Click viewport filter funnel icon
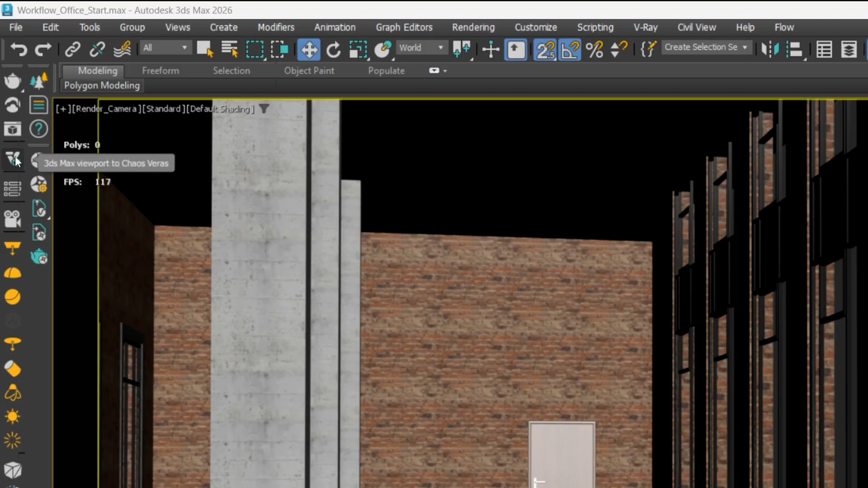The height and width of the screenshot is (488, 868). [264, 109]
